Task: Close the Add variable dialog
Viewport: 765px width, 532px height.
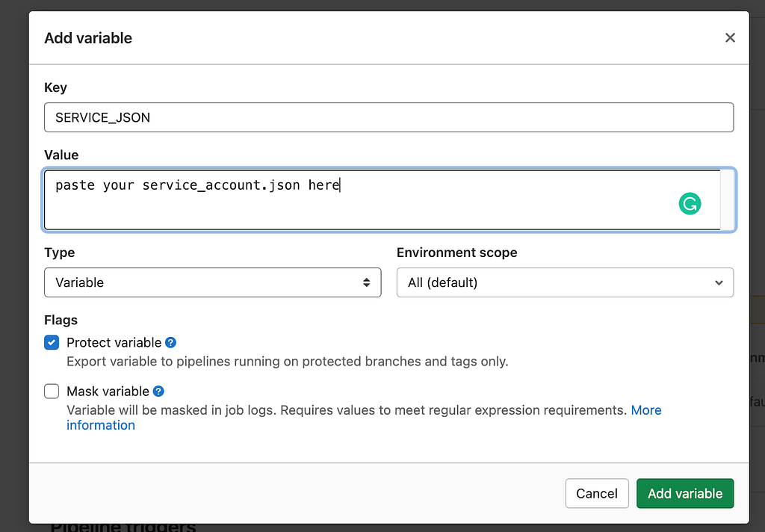Action: [730, 37]
